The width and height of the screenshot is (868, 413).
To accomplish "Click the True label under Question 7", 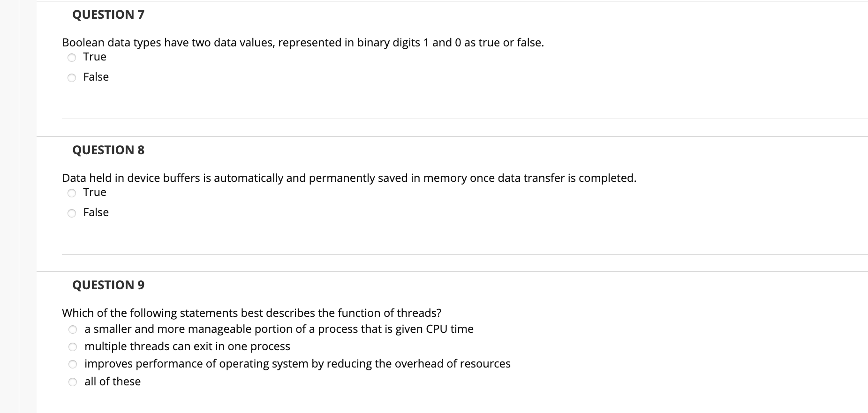I will (94, 56).
